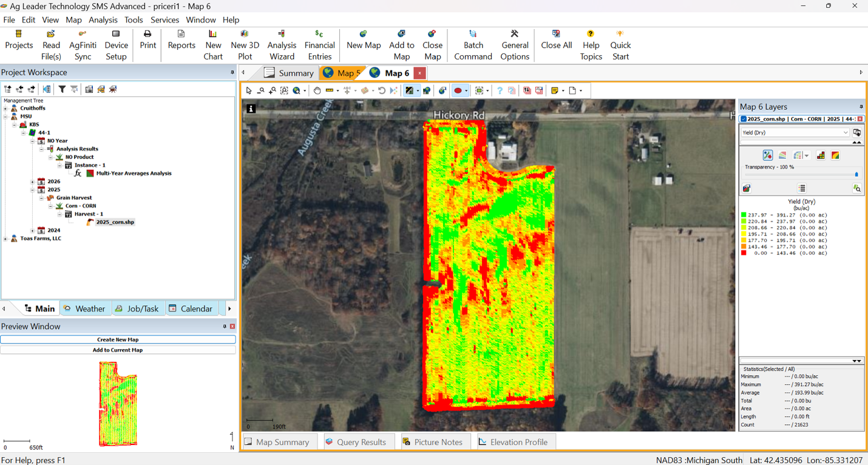Switch to the Summary tab

point(289,73)
